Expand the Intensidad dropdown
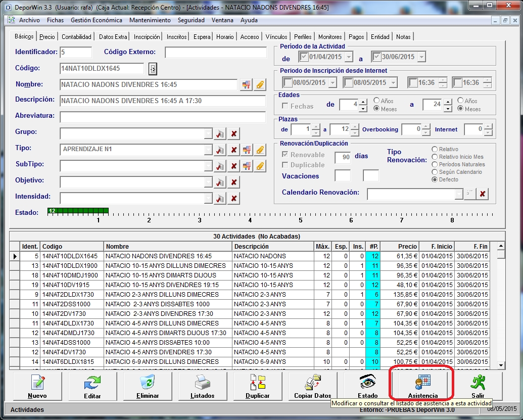The height and width of the screenshot is (420, 523). click(x=208, y=199)
